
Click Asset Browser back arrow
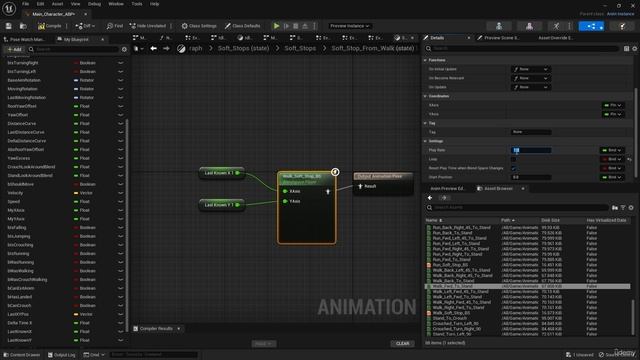tap(430, 198)
